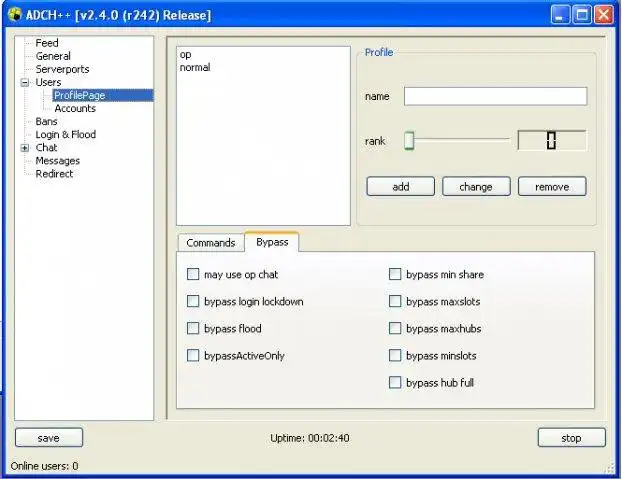The width and height of the screenshot is (622, 479).
Task: Enable bypass min share option
Action: pos(395,274)
